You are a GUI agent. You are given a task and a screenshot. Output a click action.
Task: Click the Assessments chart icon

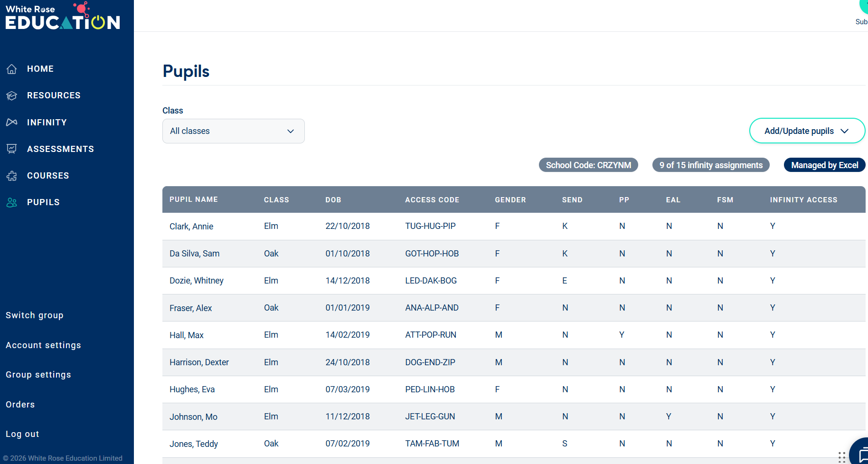[x=12, y=149]
